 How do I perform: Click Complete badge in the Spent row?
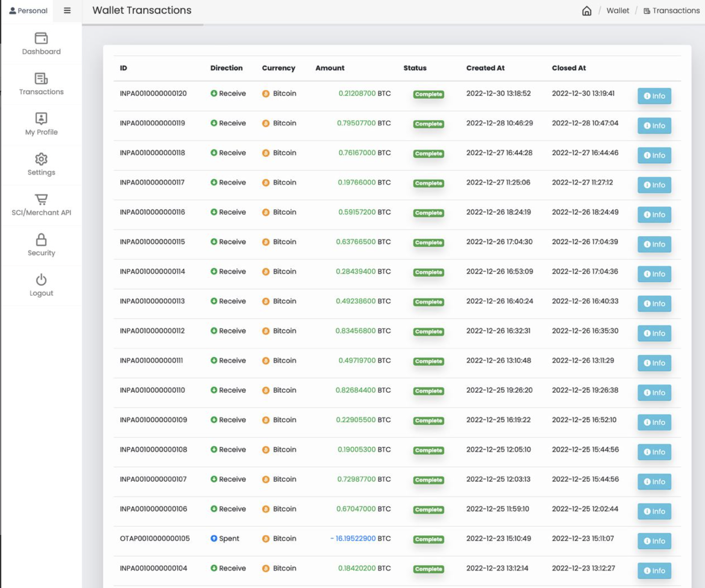428,539
